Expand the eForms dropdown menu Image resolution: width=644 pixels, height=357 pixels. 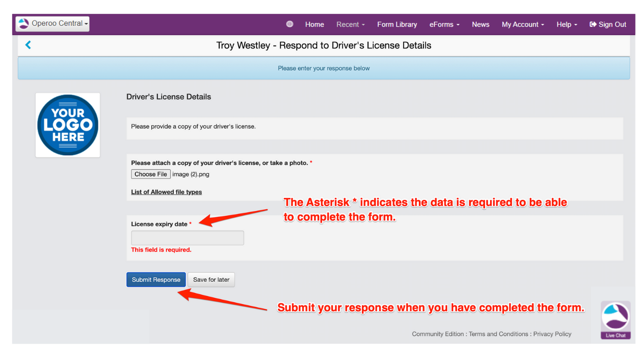point(444,24)
